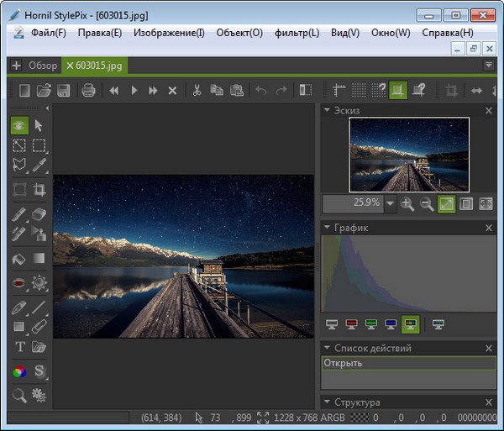
Task: Click the zoom in magnifier in Эскиз panel
Action: click(x=407, y=203)
